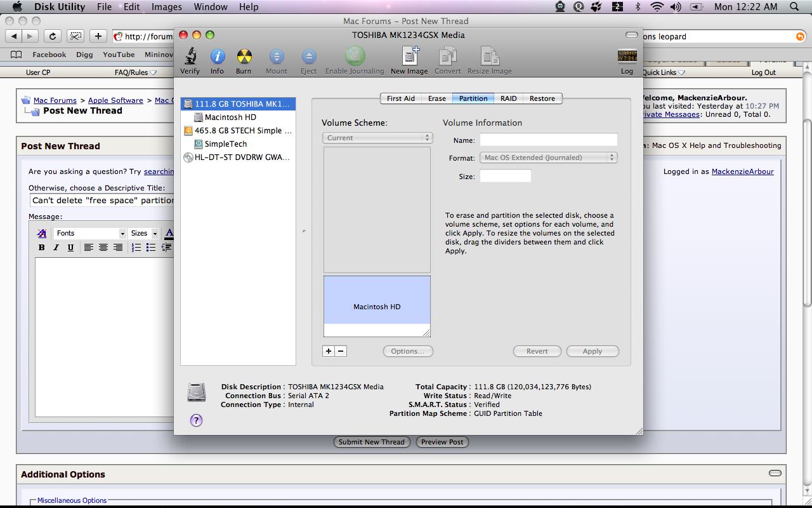Switch to the First Aid tab
Viewport: 812px width, 508px height.
pyautogui.click(x=401, y=98)
